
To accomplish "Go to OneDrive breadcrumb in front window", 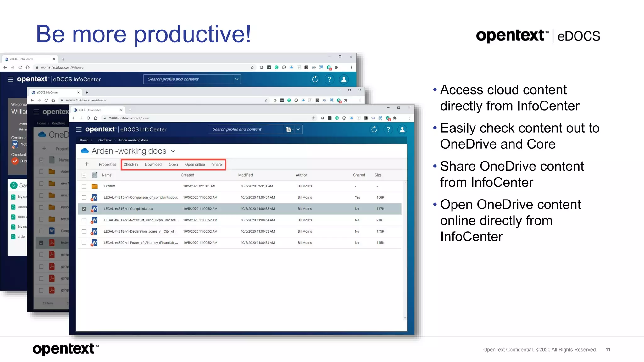I will 105,140.
